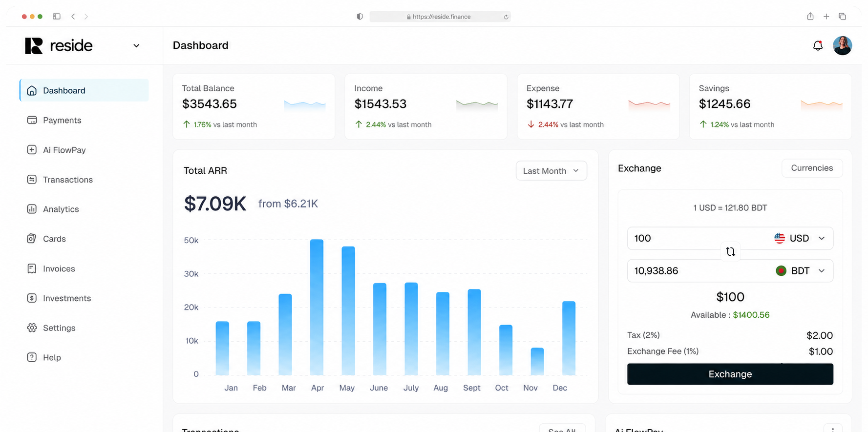
Task: Click the Settings gear icon
Action: [32, 328]
